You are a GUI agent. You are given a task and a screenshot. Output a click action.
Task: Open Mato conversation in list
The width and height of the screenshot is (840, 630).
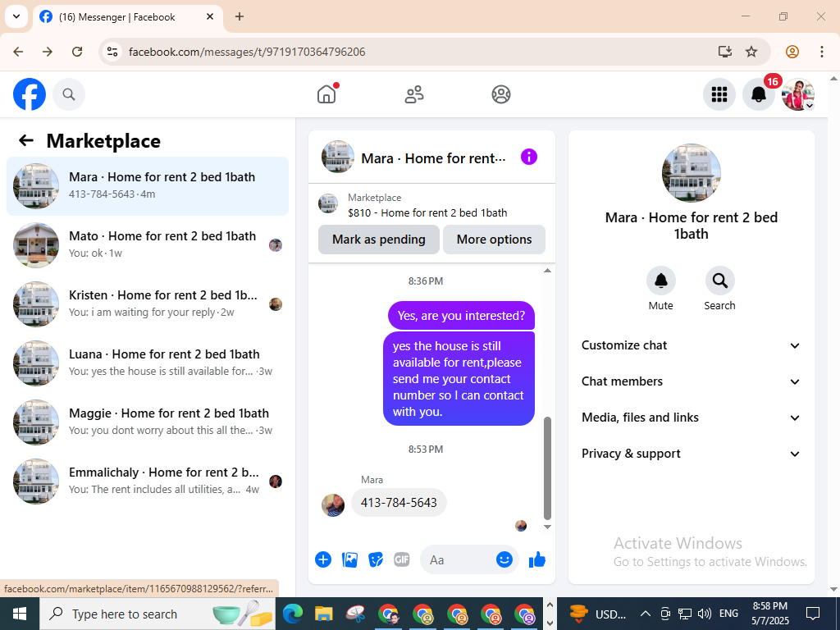pos(148,244)
